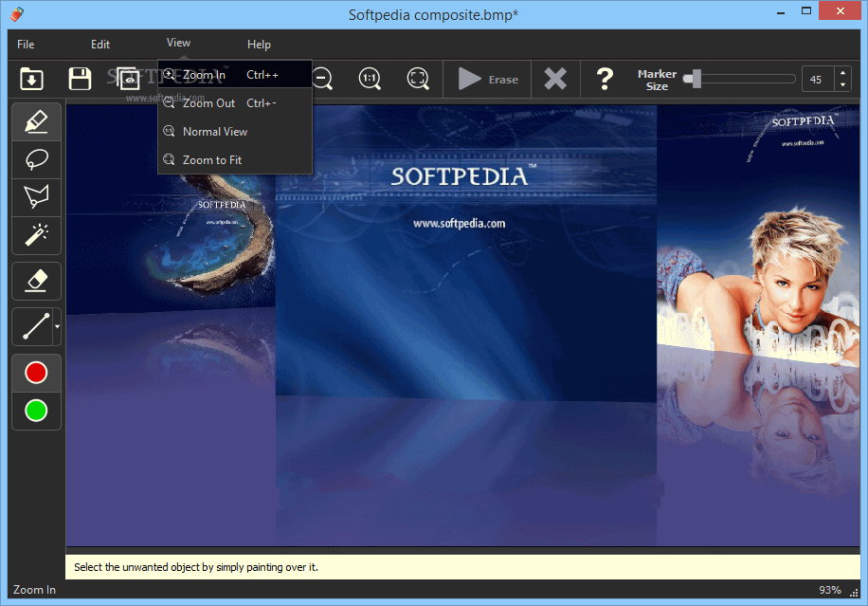The width and height of the screenshot is (868, 606).
Task: Open the Help menu
Action: point(259,45)
